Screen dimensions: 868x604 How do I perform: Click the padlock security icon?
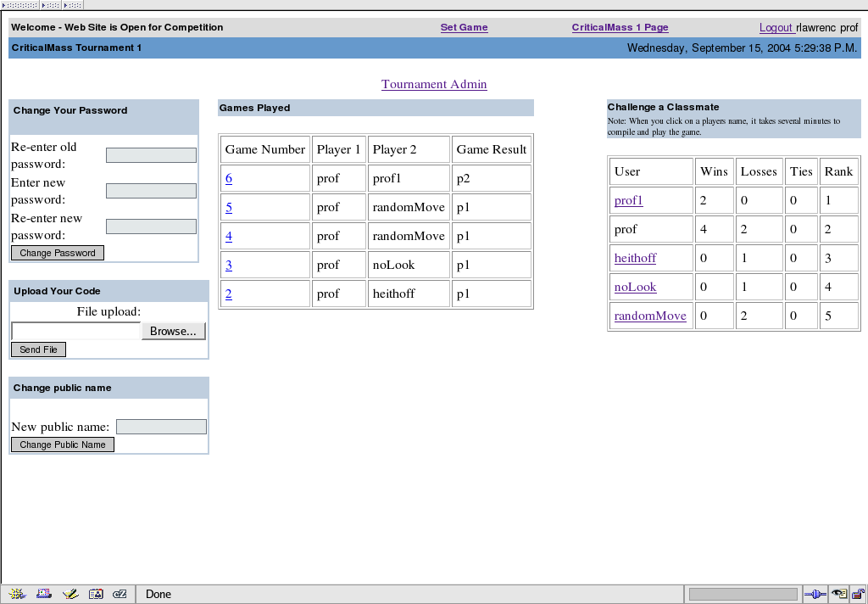click(858, 594)
